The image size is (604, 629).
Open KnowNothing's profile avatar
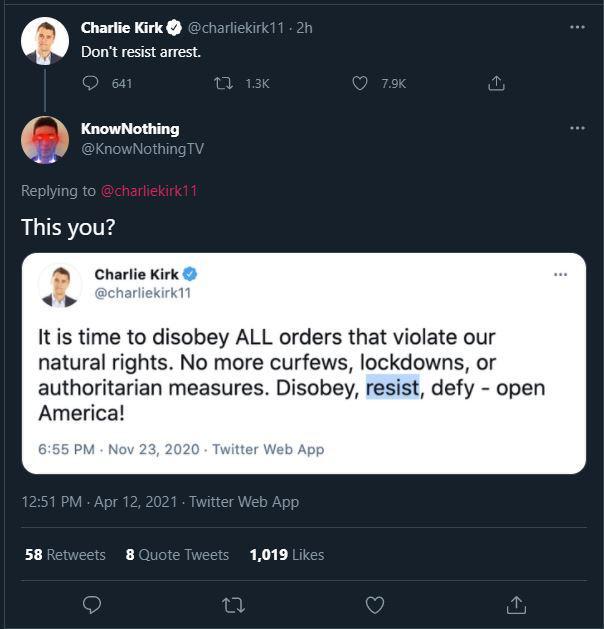point(45,140)
